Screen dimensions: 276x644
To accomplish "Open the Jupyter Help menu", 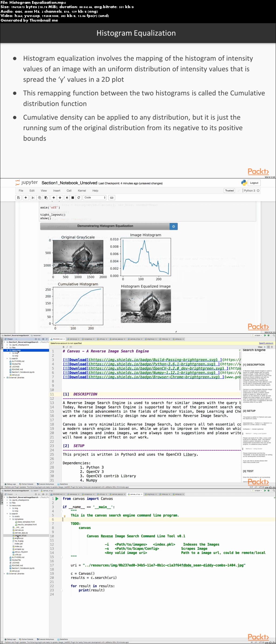I will [x=95, y=191].
